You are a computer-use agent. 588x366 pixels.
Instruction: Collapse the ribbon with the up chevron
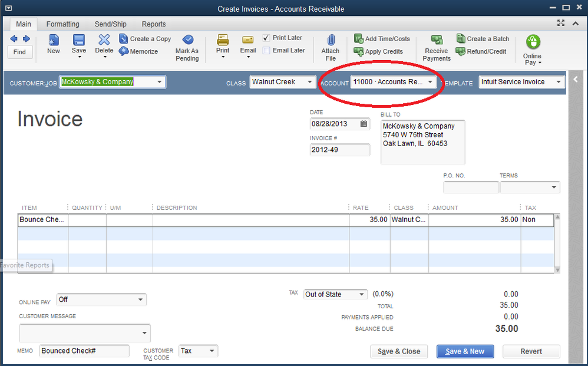(576, 24)
